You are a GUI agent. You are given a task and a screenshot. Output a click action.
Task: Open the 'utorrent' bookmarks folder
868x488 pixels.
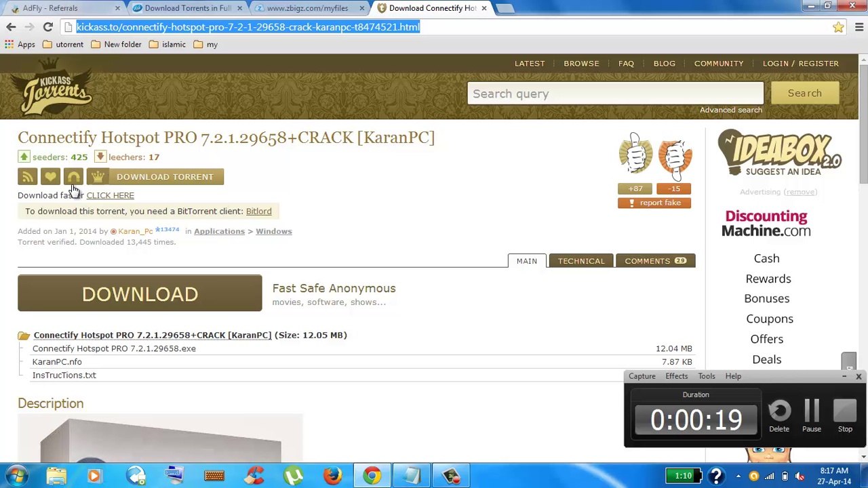62,45
